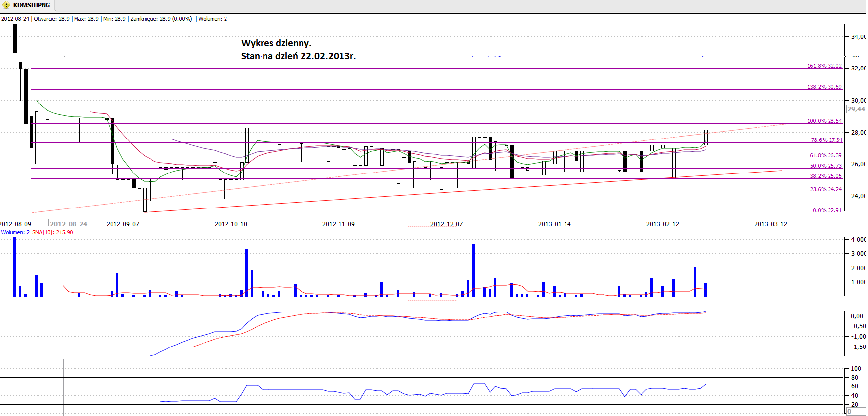The height and width of the screenshot is (416, 868).
Task: Click the 61.8% 26.39 Fibonacci label
Action: tap(826, 155)
